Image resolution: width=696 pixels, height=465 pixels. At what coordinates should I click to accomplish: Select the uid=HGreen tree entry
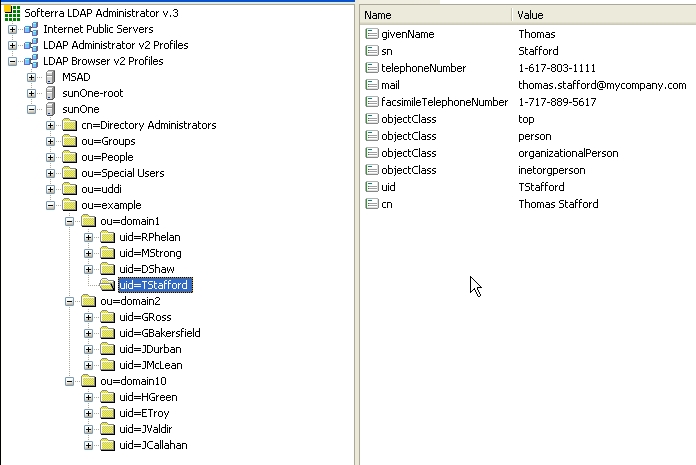point(148,397)
